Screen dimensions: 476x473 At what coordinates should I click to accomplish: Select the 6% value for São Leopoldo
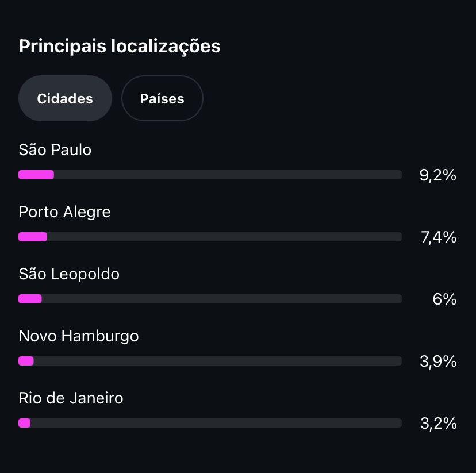tap(444, 299)
